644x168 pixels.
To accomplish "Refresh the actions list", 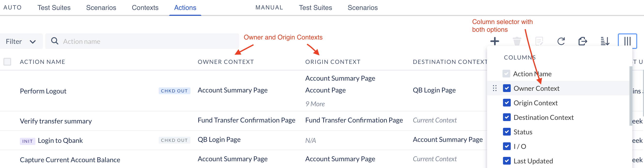I will click(561, 41).
